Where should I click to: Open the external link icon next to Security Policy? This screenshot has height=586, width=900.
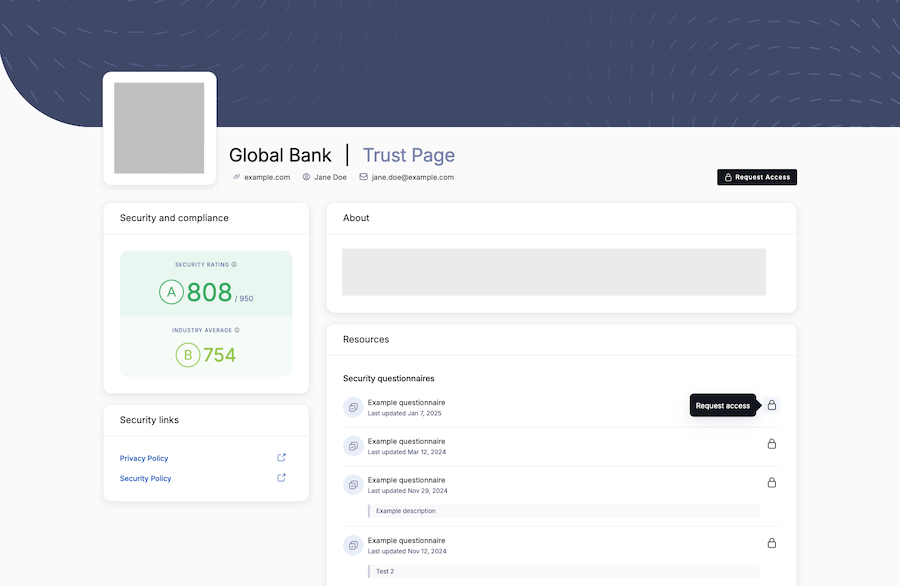pyautogui.click(x=281, y=478)
